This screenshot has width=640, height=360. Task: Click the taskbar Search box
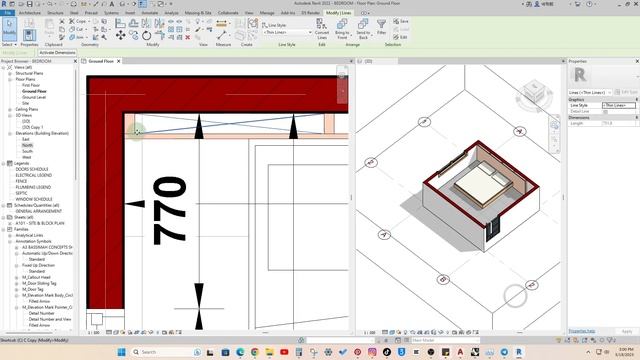click(167, 352)
